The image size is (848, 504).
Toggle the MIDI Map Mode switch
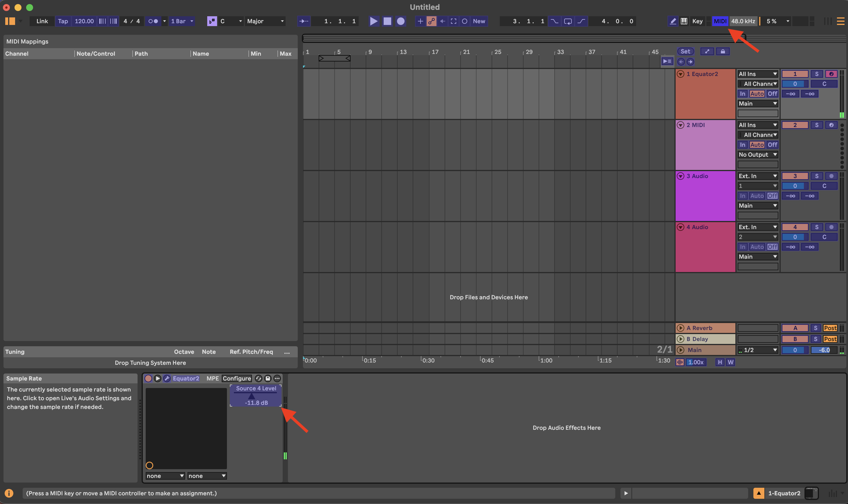(720, 21)
